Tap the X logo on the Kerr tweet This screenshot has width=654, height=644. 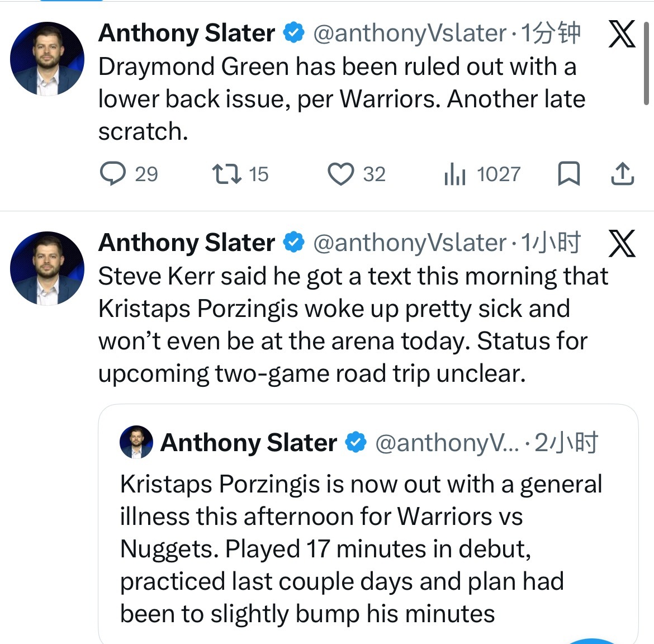622,243
